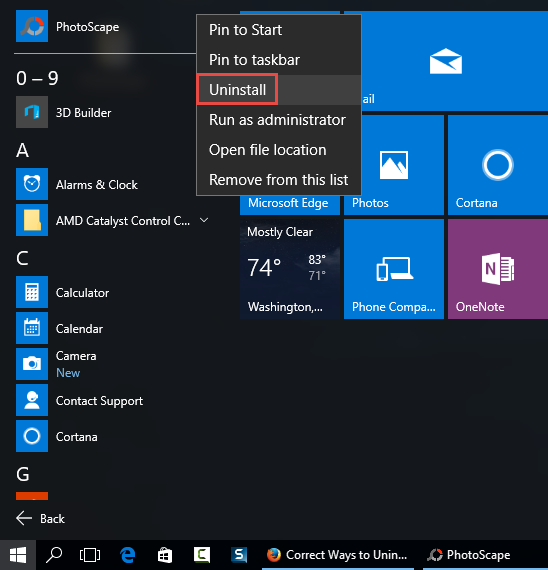Click the PhotoScape label in list
548x570 pixels.
(87, 27)
